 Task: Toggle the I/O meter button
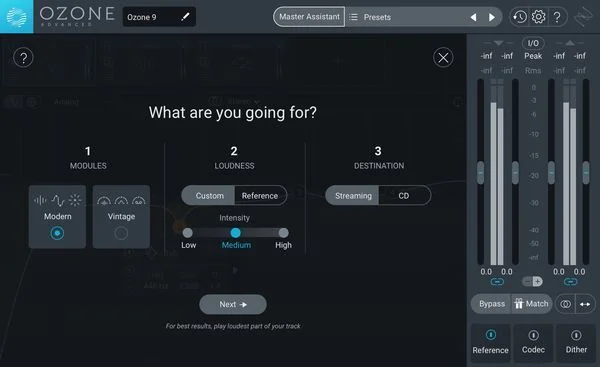coord(533,43)
